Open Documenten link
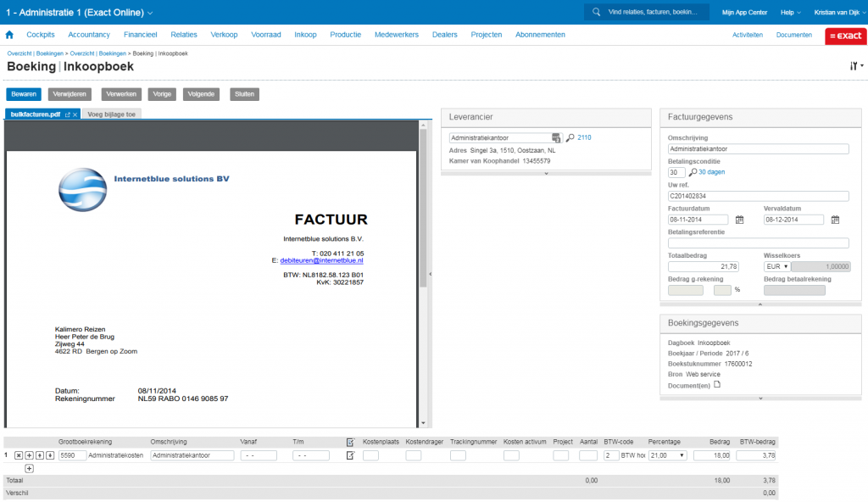Image resolution: width=868 pixels, height=502 pixels. click(793, 35)
